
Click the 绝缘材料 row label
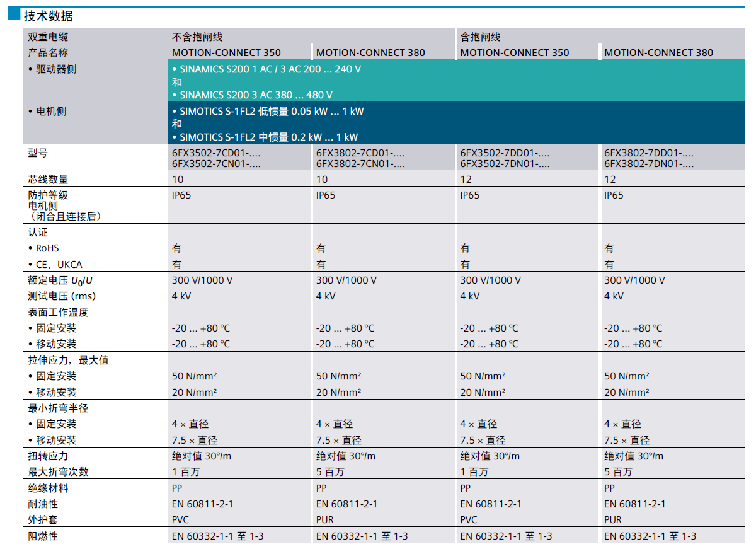[48, 488]
